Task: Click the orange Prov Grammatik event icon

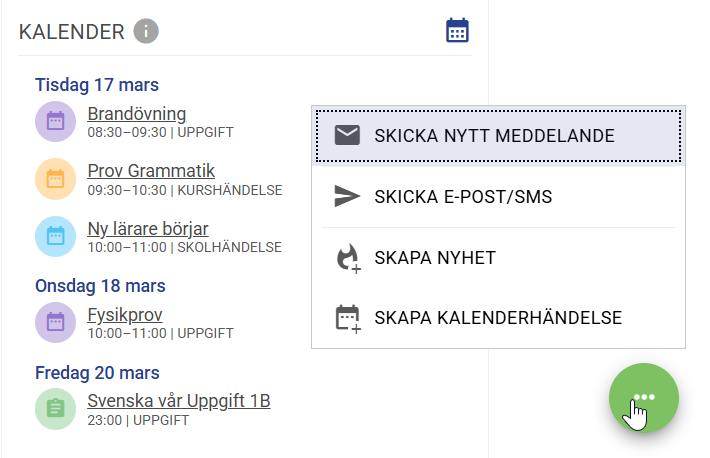Action: [55, 179]
